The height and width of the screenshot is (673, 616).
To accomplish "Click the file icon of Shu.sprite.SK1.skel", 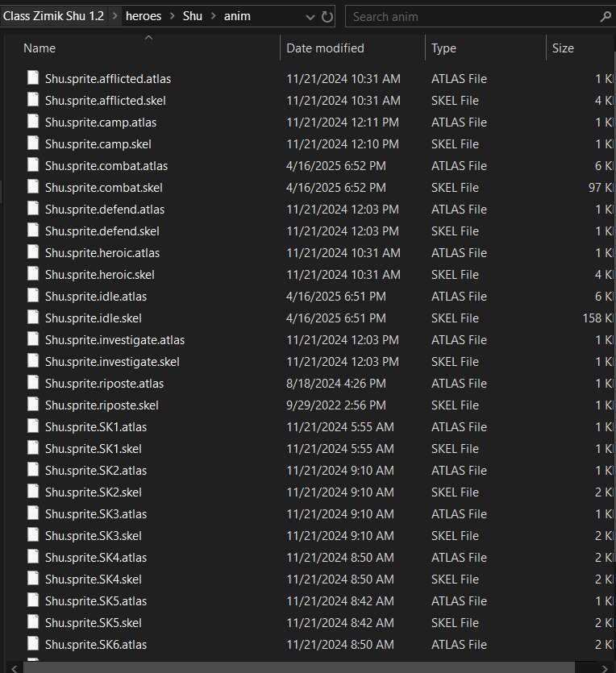I will click(33, 447).
